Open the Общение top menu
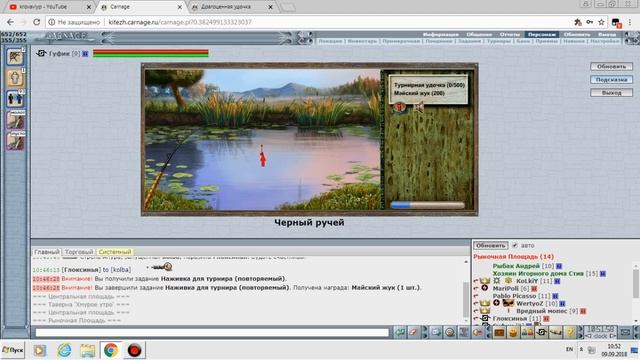 479,35
